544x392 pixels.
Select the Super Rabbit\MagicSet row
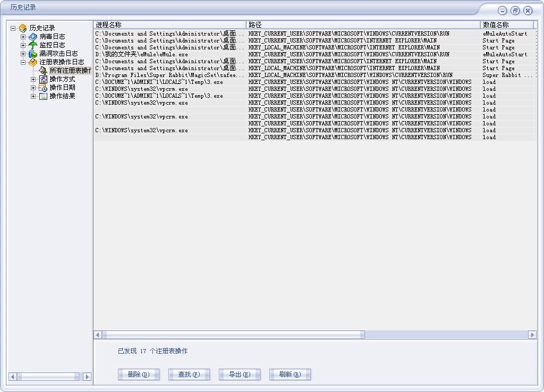click(x=315, y=75)
